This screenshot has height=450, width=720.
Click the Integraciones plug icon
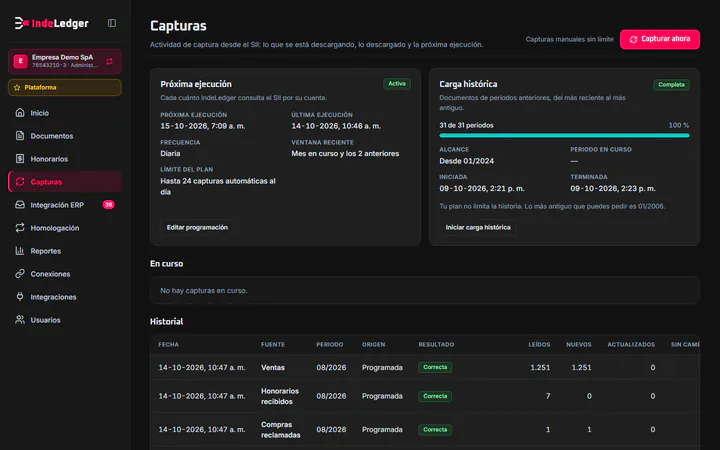pos(20,297)
